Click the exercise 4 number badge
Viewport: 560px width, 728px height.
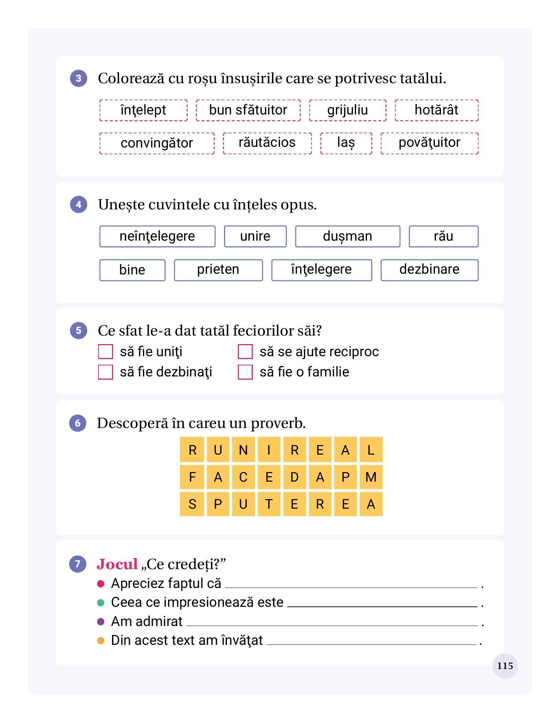point(79,204)
